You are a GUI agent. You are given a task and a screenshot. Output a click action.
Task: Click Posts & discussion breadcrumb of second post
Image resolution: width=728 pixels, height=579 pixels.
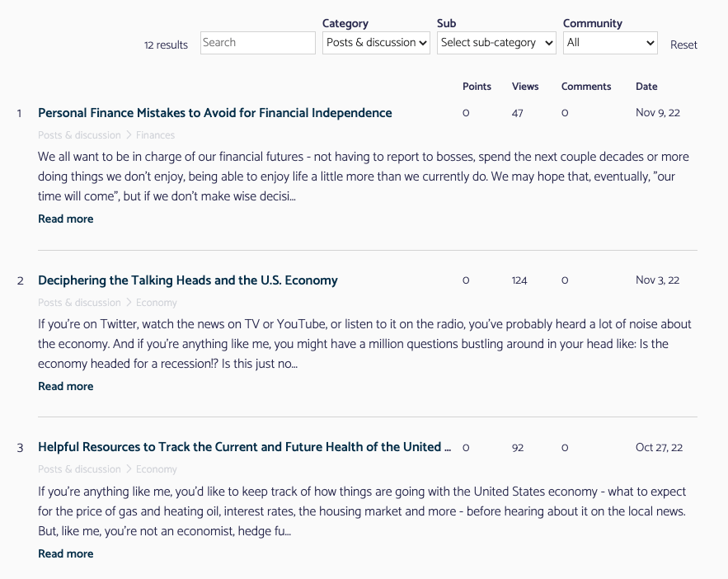(x=79, y=303)
